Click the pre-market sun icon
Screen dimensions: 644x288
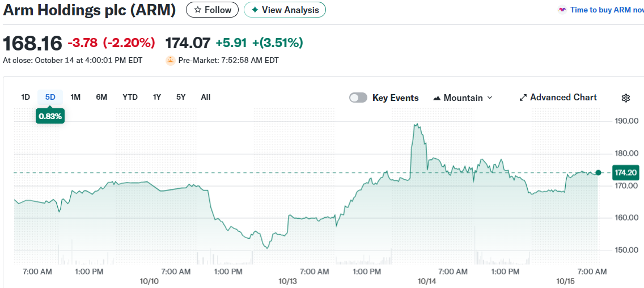tap(170, 61)
